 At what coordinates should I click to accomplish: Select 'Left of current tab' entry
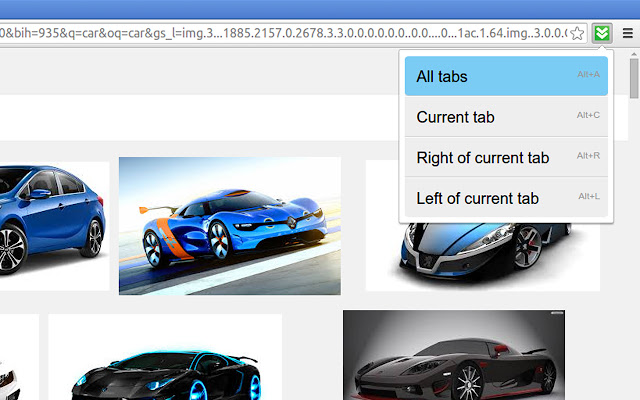pyautogui.click(x=478, y=198)
